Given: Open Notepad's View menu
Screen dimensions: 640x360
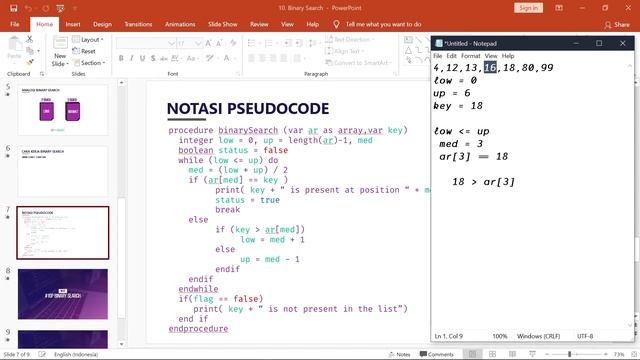Looking at the screenshot, I should coord(491,56).
